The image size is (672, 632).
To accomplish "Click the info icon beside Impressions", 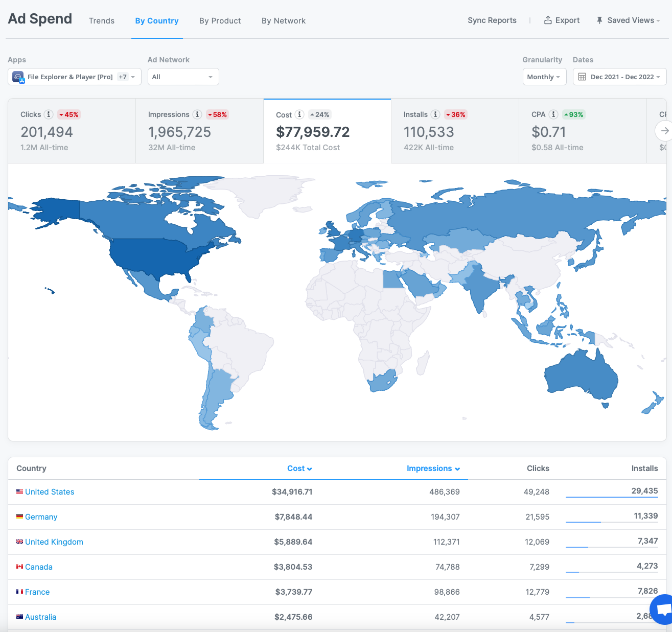I will click(197, 114).
